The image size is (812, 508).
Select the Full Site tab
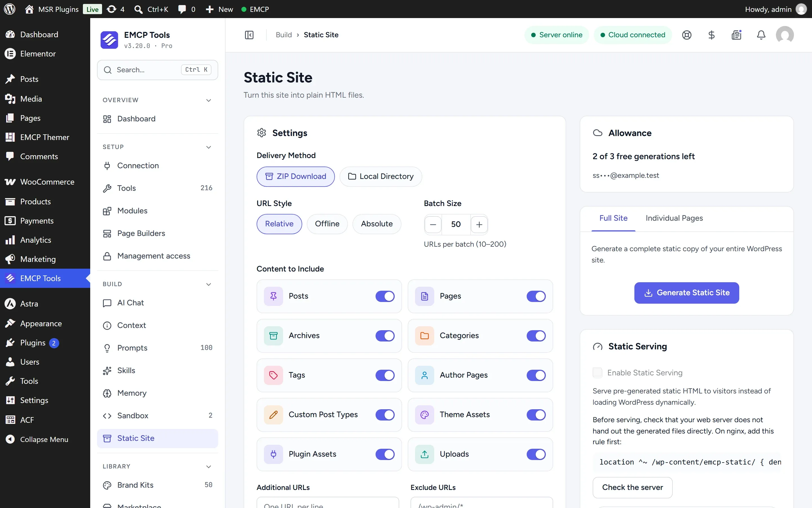tap(613, 218)
